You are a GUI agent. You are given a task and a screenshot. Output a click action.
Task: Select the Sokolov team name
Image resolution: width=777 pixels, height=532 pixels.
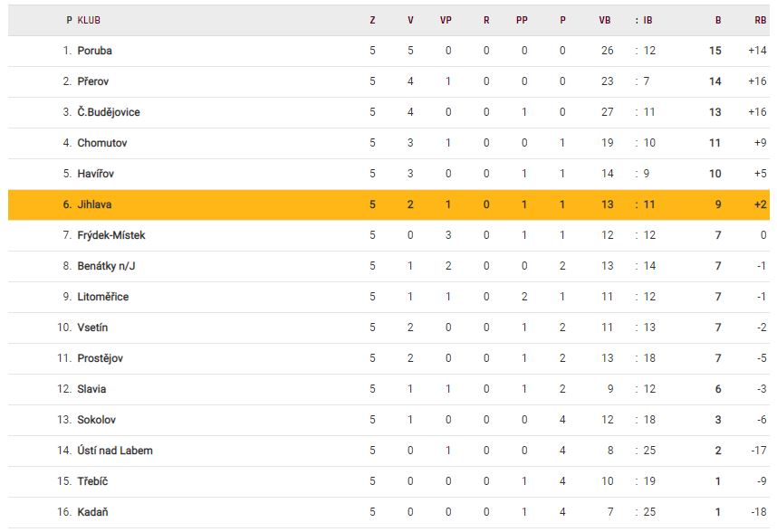pyautogui.click(x=97, y=420)
